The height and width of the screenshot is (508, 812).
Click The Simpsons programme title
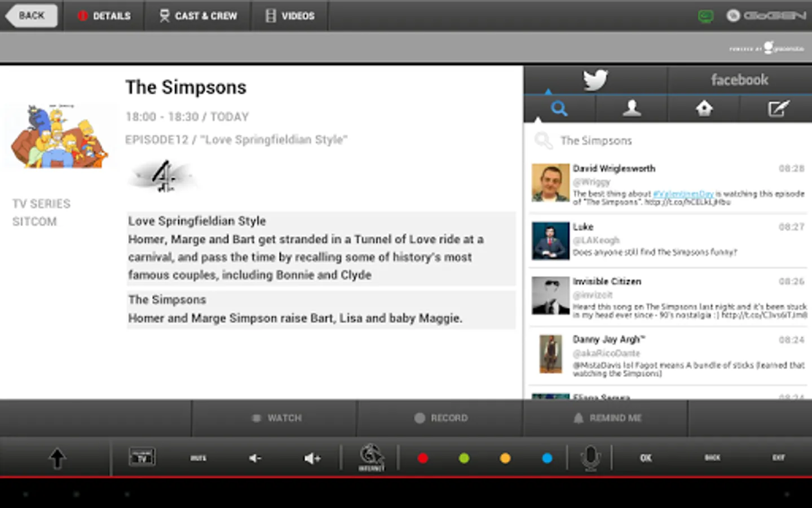[186, 87]
